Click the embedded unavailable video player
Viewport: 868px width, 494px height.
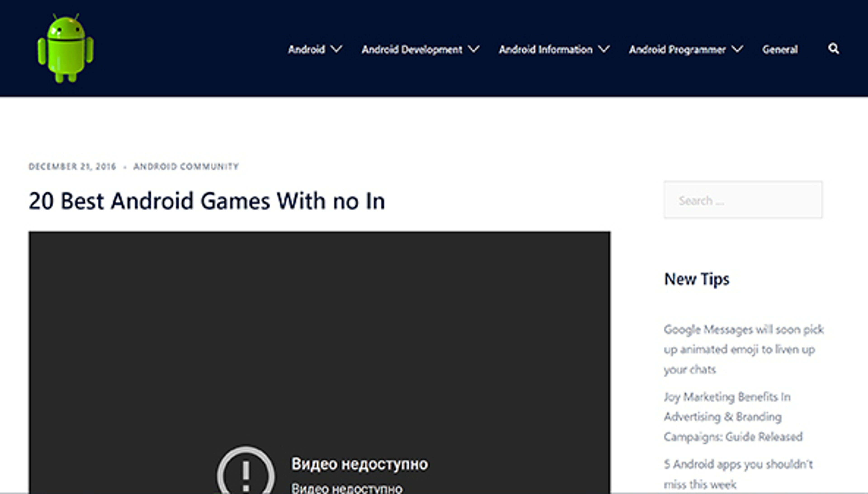click(x=319, y=339)
